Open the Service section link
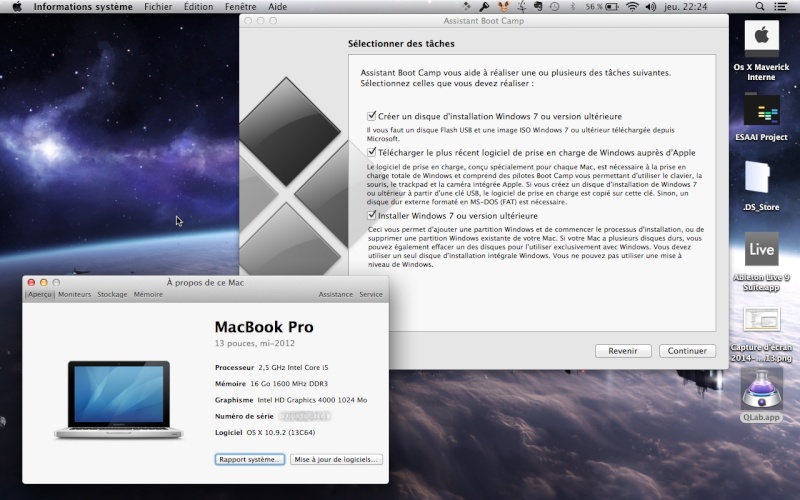This screenshot has height=500, width=800. (x=370, y=294)
